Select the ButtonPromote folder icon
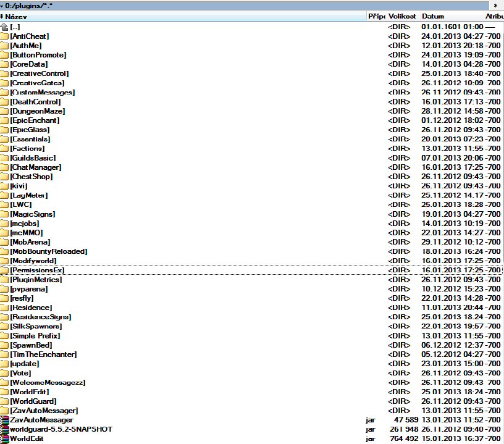 click(x=4, y=55)
